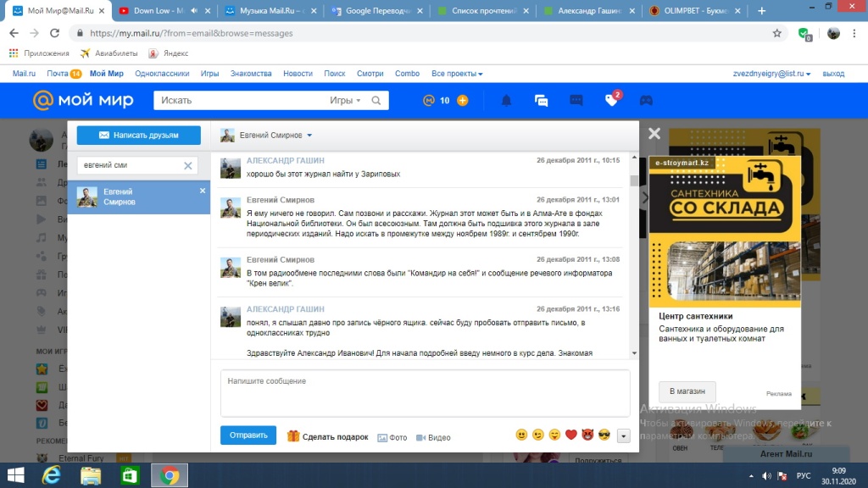
Task: Open zvezdnyeigry@list.ru account dropdown
Action: pyautogui.click(x=771, y=74)
